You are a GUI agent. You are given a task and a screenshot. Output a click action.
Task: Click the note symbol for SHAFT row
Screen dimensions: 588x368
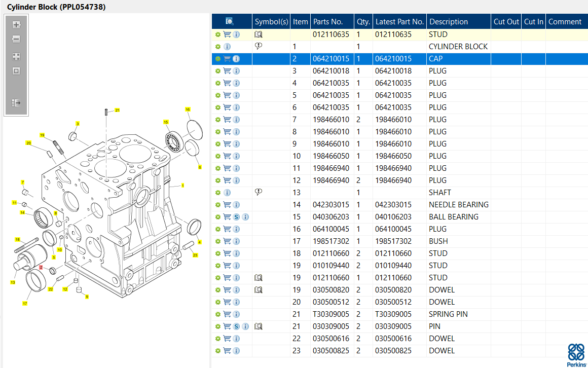click(259, 192)
